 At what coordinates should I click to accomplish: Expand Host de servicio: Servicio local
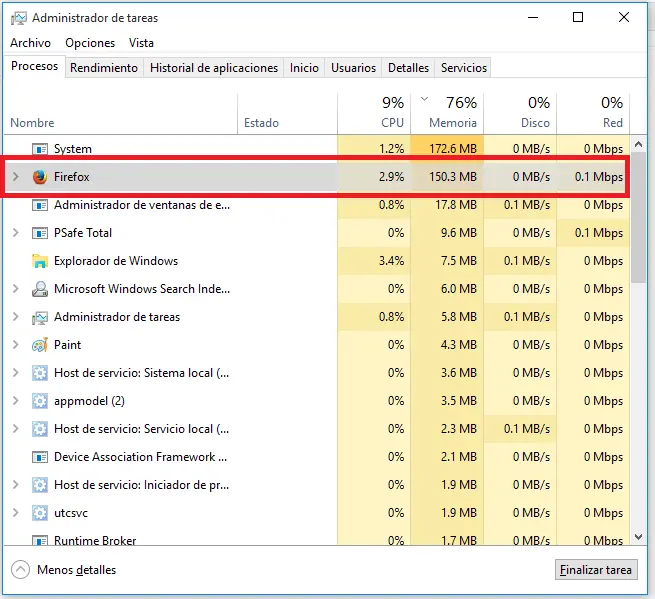tap(16, 429)
